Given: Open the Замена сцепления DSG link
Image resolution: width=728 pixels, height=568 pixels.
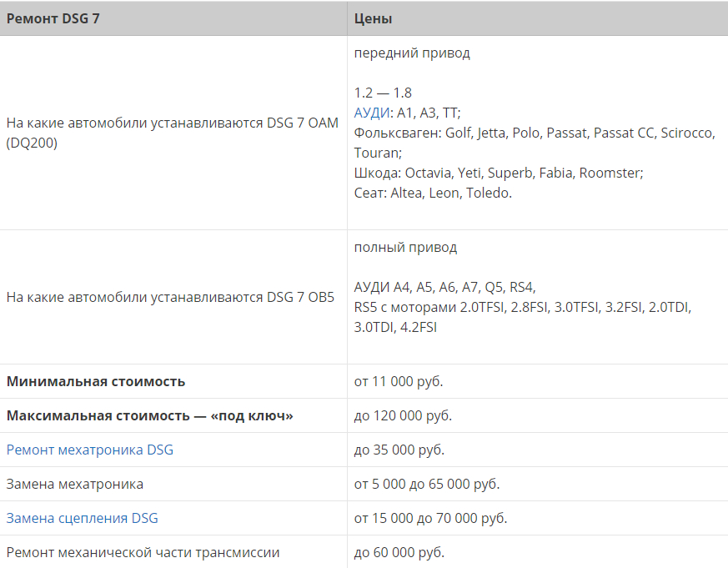Looking at the screenshot, I should [83, 518].
